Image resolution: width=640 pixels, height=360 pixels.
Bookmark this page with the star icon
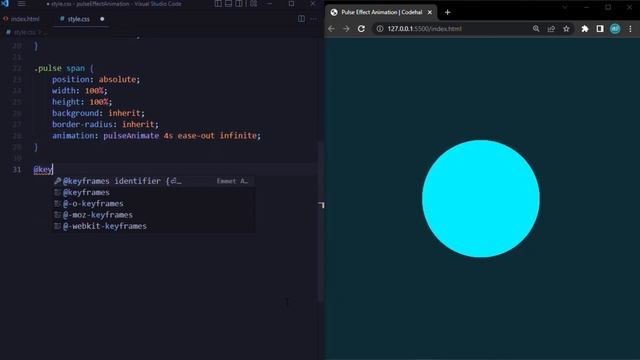pyautogui.click(x=566, y=29)
